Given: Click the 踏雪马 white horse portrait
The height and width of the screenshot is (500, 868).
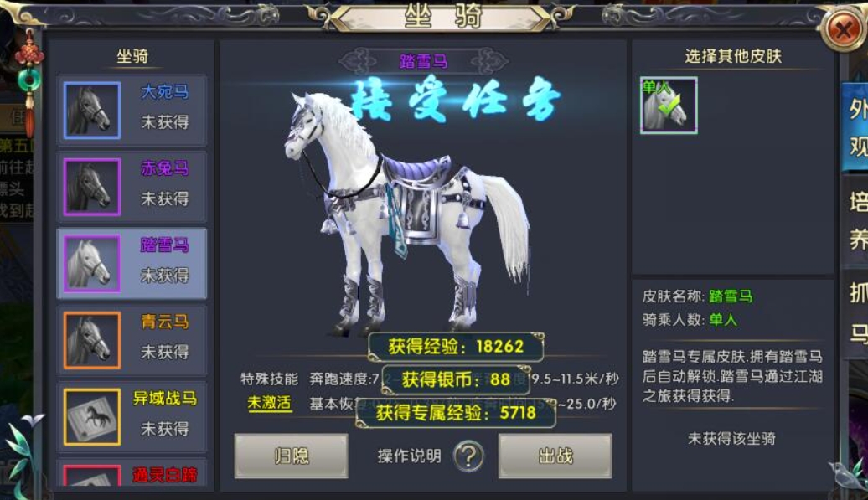Looking at the screenshot, I should coord(92,263).
